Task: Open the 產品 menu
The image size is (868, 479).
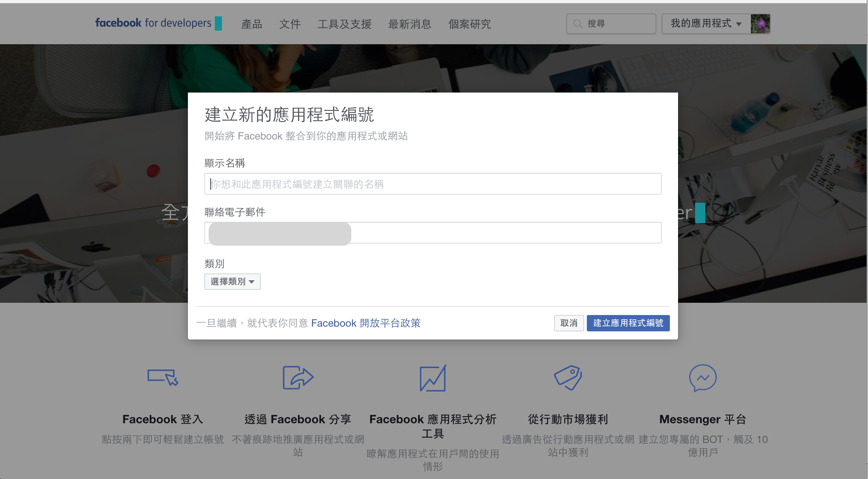Action: click(x=252, y=24)
